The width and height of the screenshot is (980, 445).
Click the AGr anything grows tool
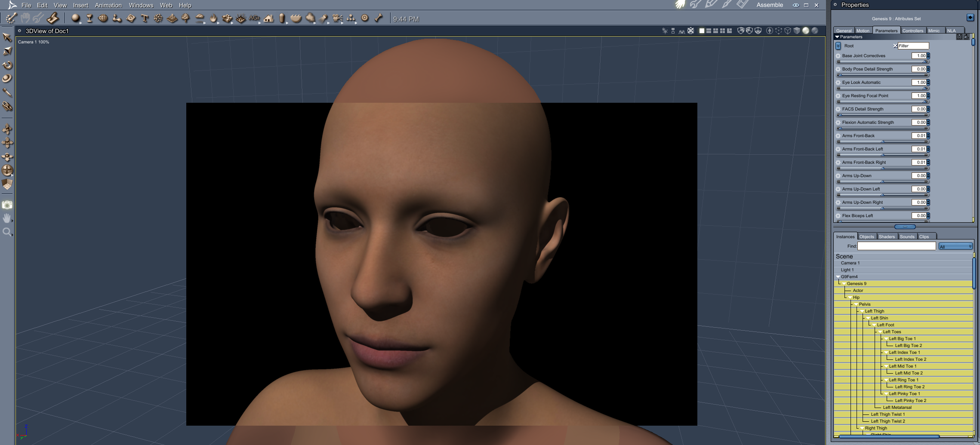[254, 18]
